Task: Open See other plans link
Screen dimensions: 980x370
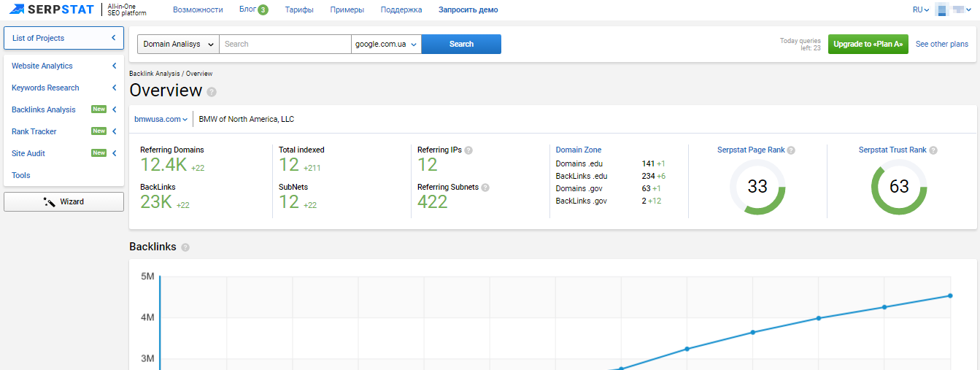Action: point(942,44)
